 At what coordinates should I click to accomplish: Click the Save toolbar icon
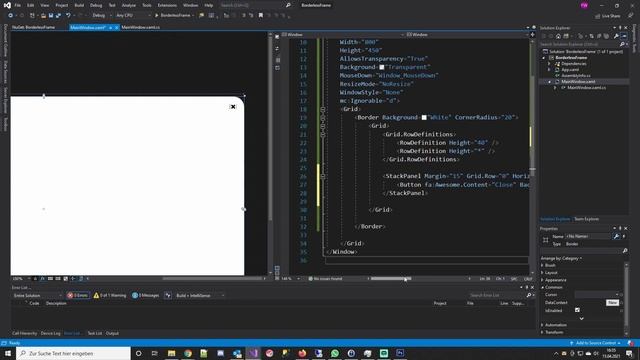(x=51, y=16)
